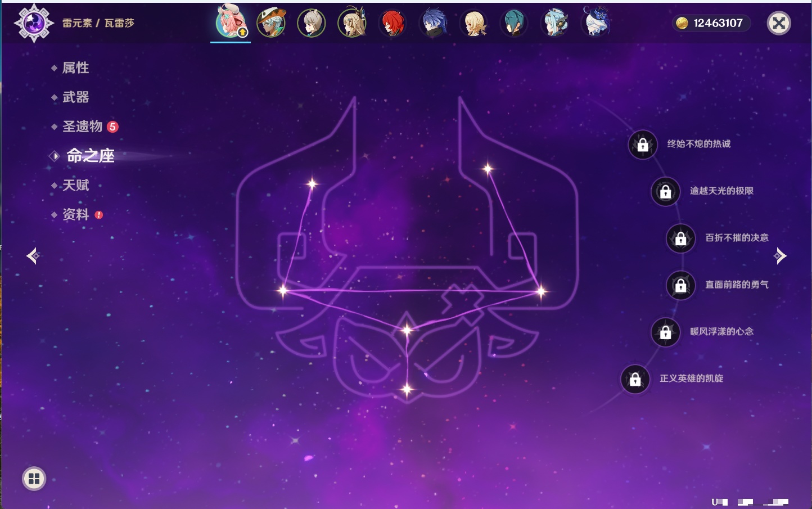Click the Electro element emblem beside 雷元素
The image size is (812, 509).
coord(34,23)
